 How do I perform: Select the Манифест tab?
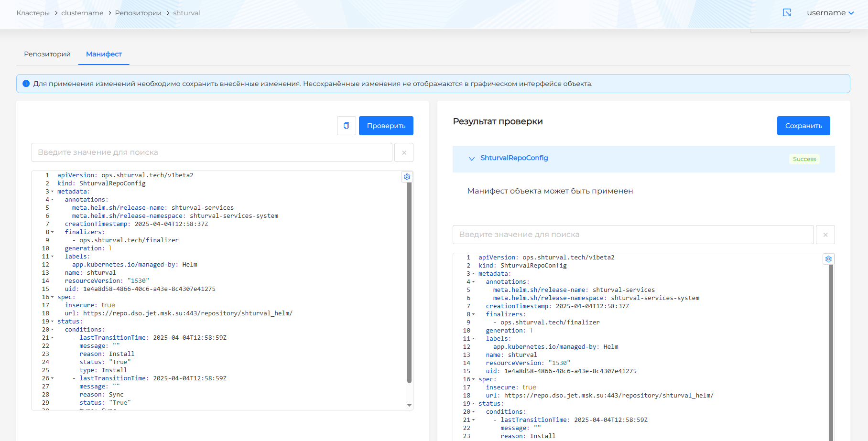coord(104,54)
